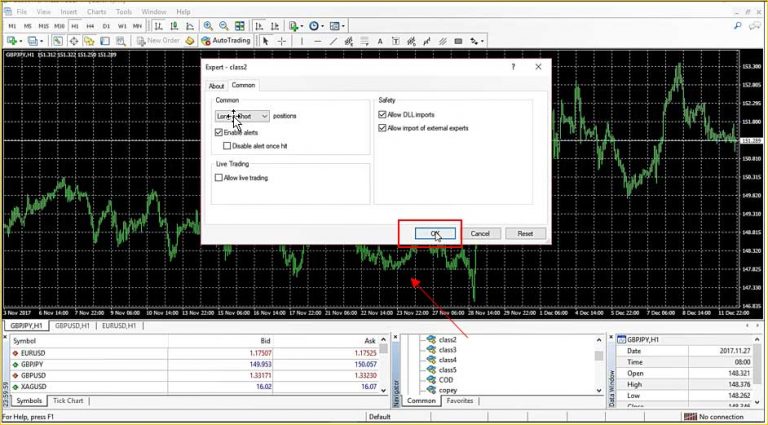Open the Long & Short positions dropdown
This screenshot has width=768, height=425.
click(242, 116)
